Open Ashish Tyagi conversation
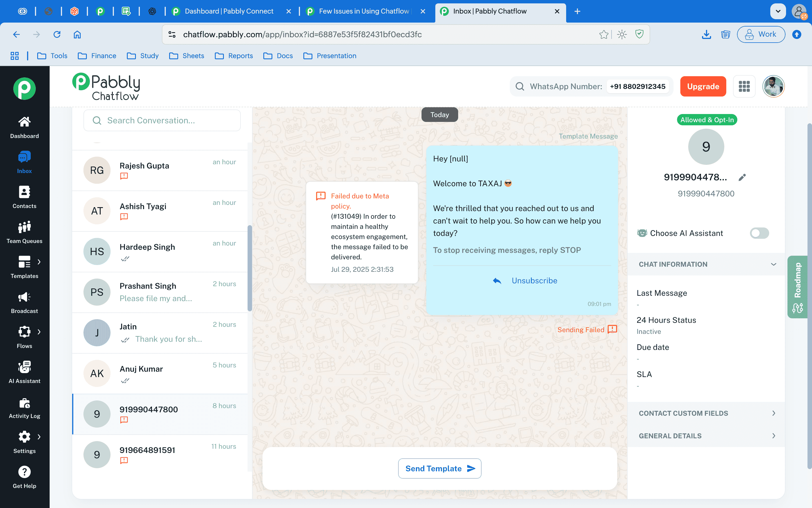This screenshot has width=812, height=508. coord(160,211)
